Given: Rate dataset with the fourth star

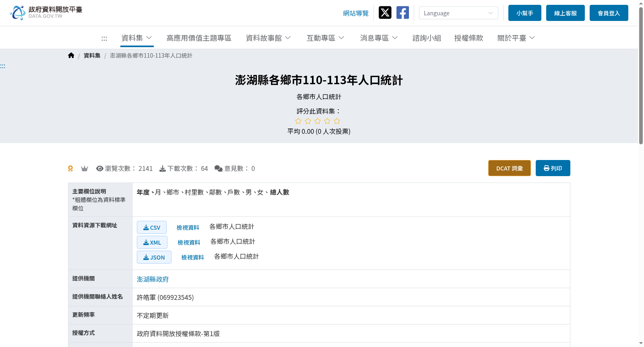Looking at the screenshot, I should click(x=327, y=121).
